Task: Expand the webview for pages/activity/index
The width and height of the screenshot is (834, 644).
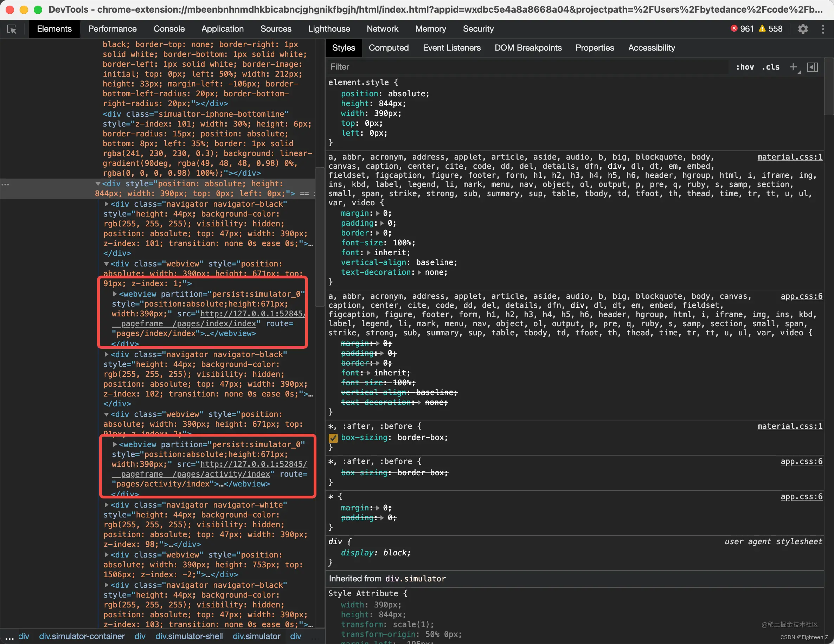Action: coord(115,444)
